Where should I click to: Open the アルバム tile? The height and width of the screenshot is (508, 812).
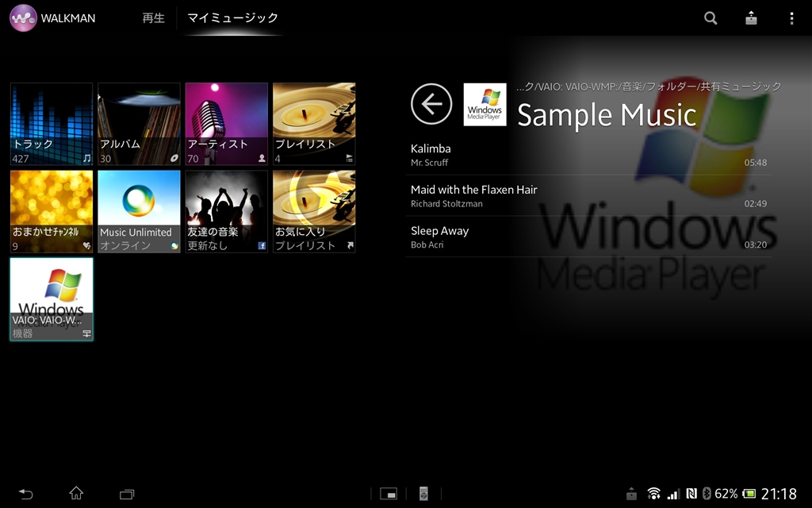(140, 124)
